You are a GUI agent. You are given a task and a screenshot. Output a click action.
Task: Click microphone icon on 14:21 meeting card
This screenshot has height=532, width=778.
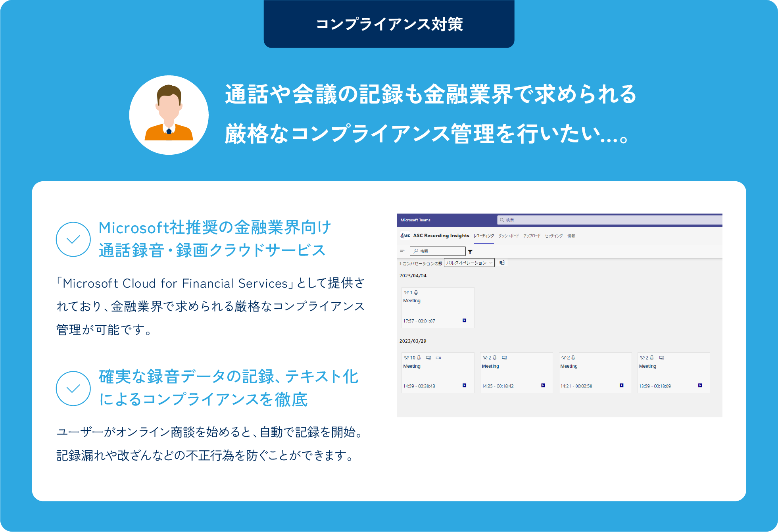[x=573, y=358]
